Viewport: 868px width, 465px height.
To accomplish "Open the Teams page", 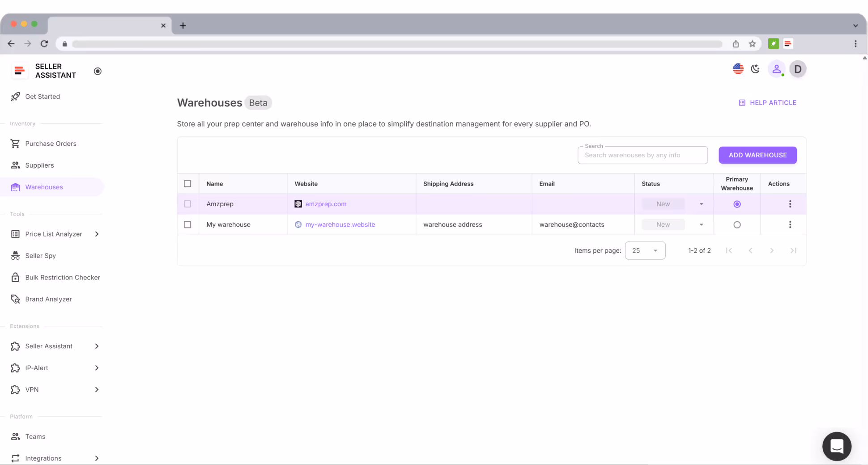I will click(35, 436).
